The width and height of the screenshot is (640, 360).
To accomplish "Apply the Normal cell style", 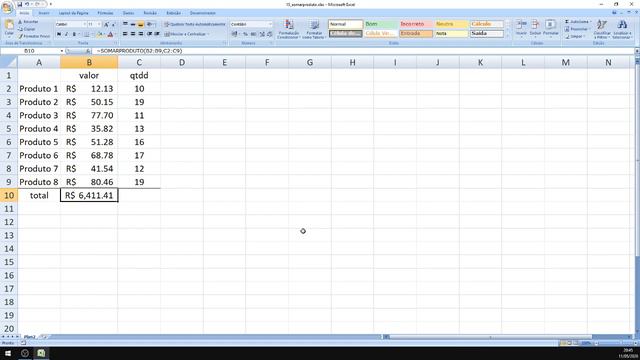I will click(x=345, y=24).
